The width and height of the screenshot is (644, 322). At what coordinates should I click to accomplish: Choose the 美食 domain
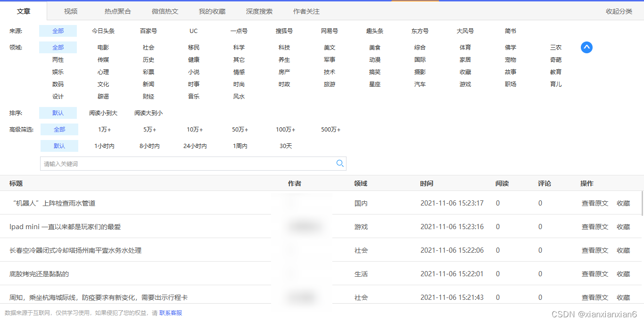tap(375, 48)
